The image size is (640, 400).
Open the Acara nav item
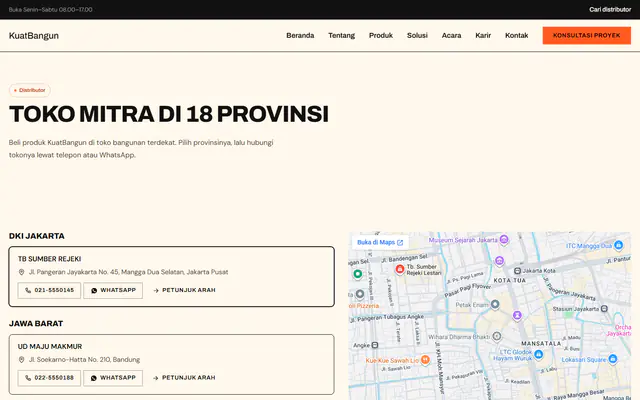coord(451,36)
